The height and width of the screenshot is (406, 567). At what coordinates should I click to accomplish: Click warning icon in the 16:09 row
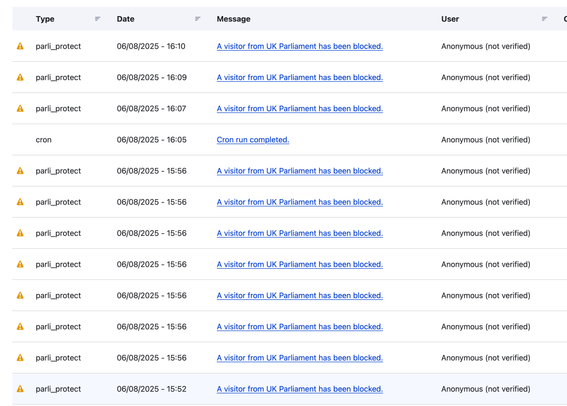pyautogui.click(x=20, y=77)
